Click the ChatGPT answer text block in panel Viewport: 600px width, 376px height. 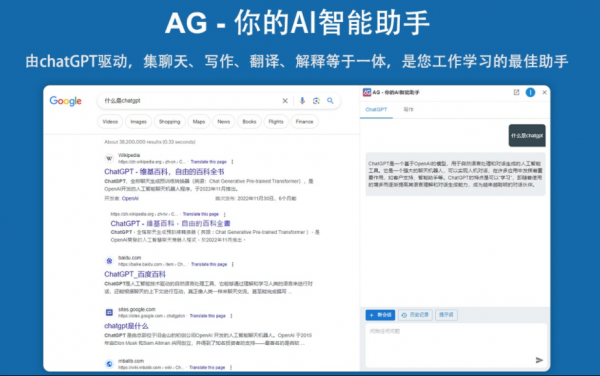(x=455, y=174)
